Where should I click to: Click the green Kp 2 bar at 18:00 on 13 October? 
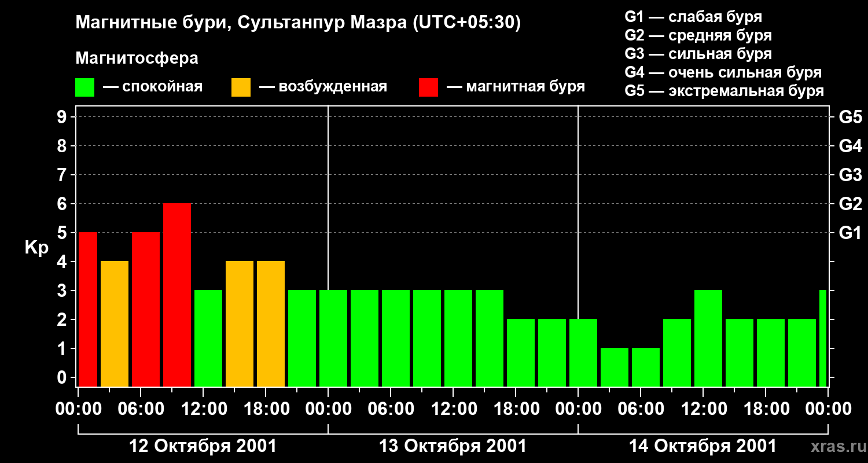(521, 352)
